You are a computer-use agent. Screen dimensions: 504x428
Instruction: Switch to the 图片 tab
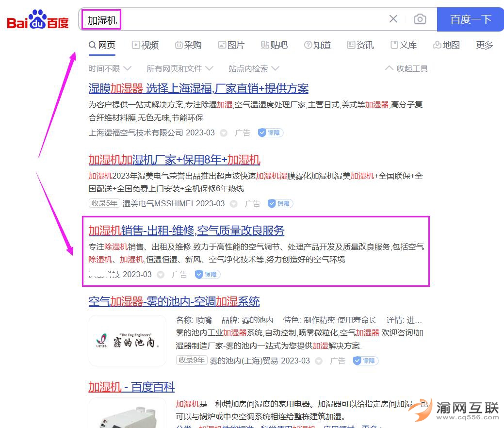(231, 45)
